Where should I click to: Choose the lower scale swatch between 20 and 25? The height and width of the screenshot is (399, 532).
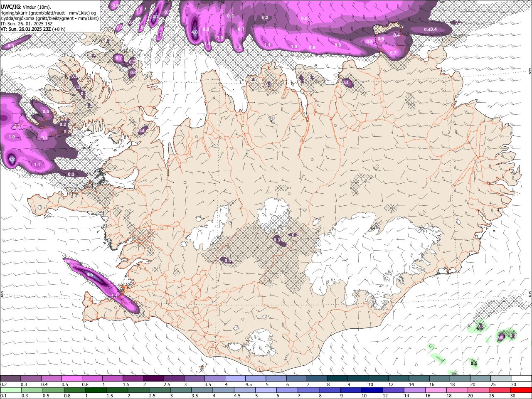(x=479, y=390)
